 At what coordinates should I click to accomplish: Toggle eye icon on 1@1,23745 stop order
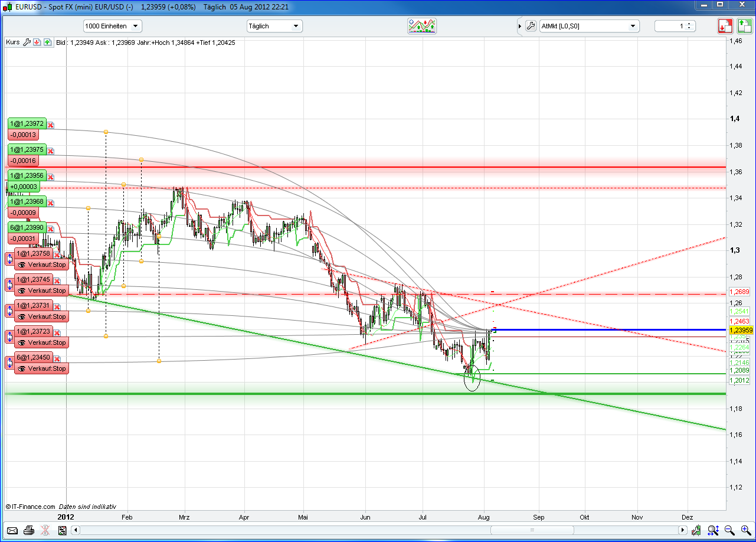tap(22, 291)
